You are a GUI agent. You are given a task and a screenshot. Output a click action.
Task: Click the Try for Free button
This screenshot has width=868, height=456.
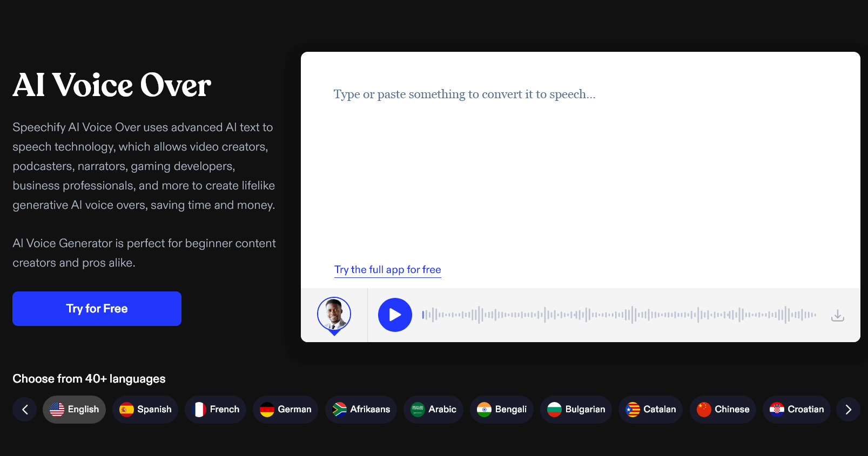click(x=97, y=309)
